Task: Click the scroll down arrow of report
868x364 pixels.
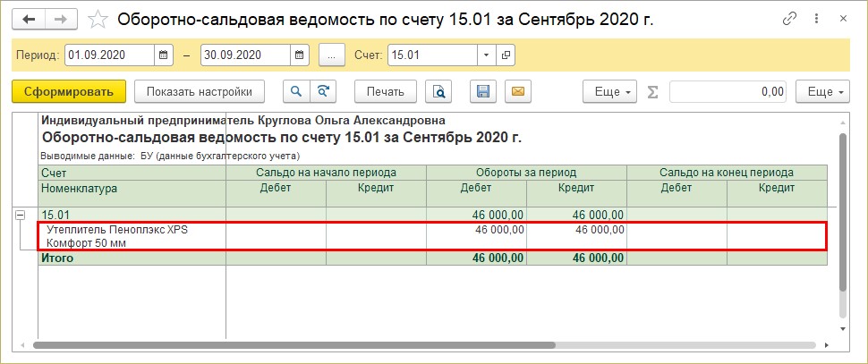Action: [x=843, y=328]
